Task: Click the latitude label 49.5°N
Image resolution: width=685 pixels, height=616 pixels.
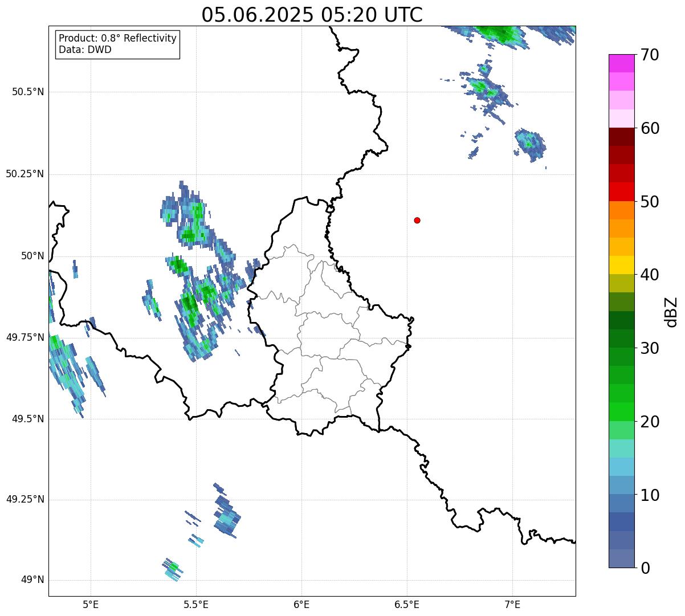Action: pyautogui.click(x=28, y=419)
